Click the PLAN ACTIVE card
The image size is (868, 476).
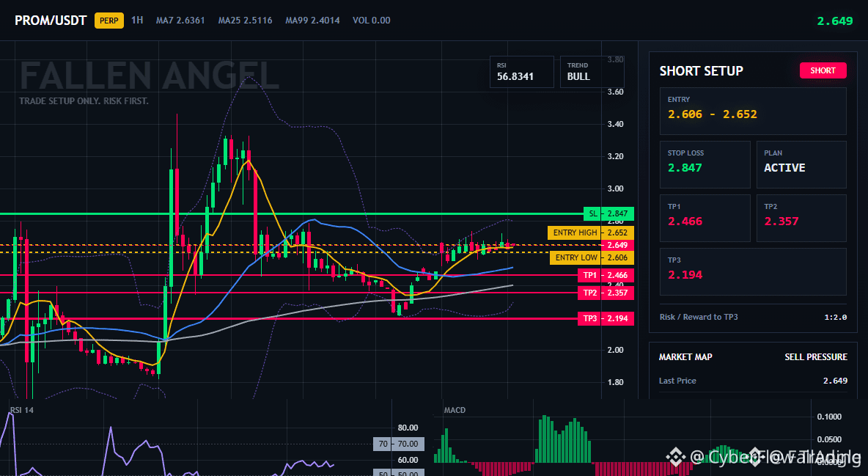[x=801, y=164]
